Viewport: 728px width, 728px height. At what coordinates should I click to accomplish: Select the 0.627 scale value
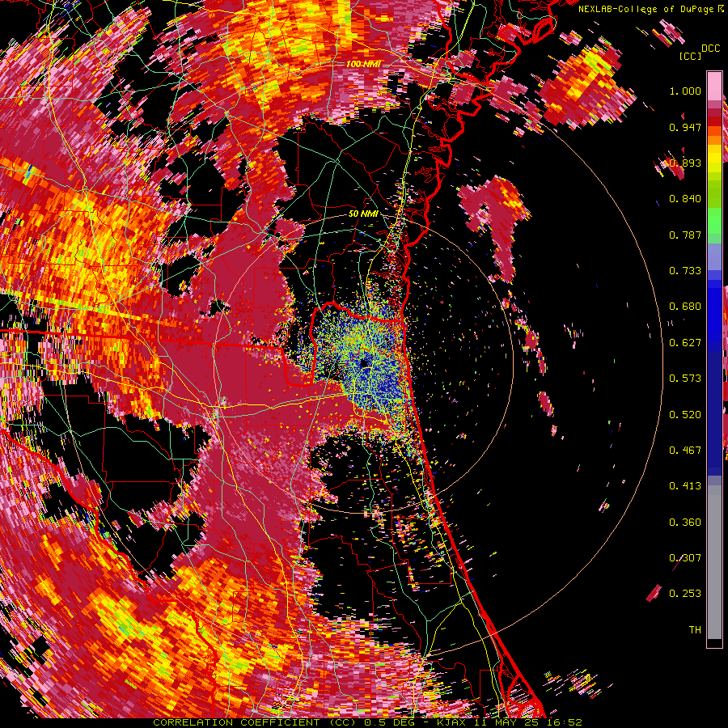tap(685, 343)
